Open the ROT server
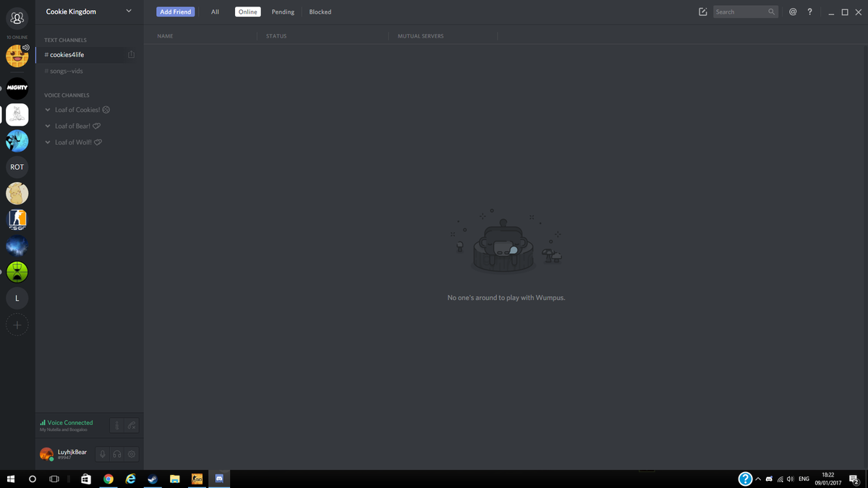The height and width of the screenshot is (488, 868). tap(17, 167)
